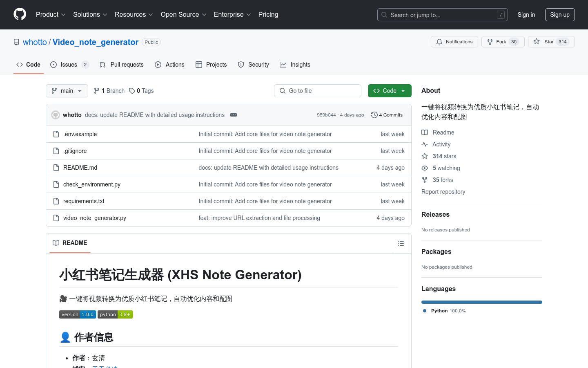The image size is (588, 368).
Task: Click the Notifications bell button
Action: click(x=454, y=42)
